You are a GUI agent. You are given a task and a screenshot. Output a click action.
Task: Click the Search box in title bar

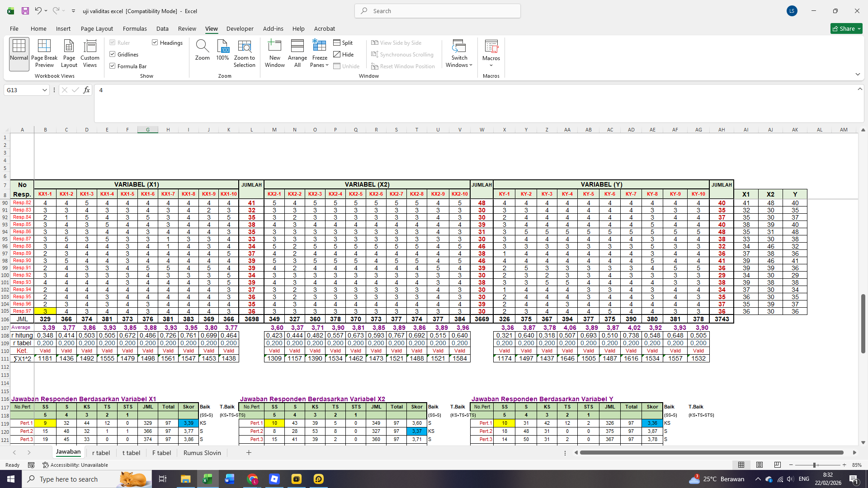(438, 11)
